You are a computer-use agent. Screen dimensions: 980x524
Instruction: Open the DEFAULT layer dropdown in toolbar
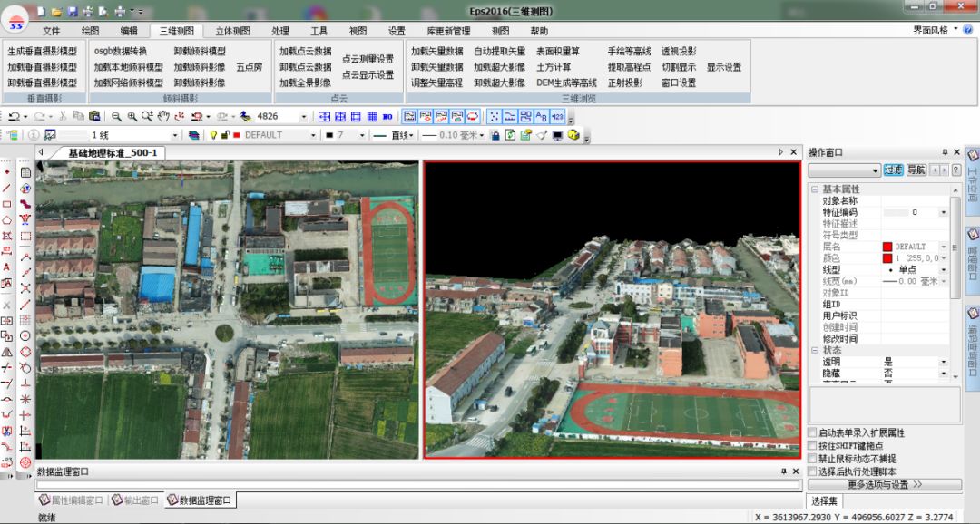pos(312,135)
